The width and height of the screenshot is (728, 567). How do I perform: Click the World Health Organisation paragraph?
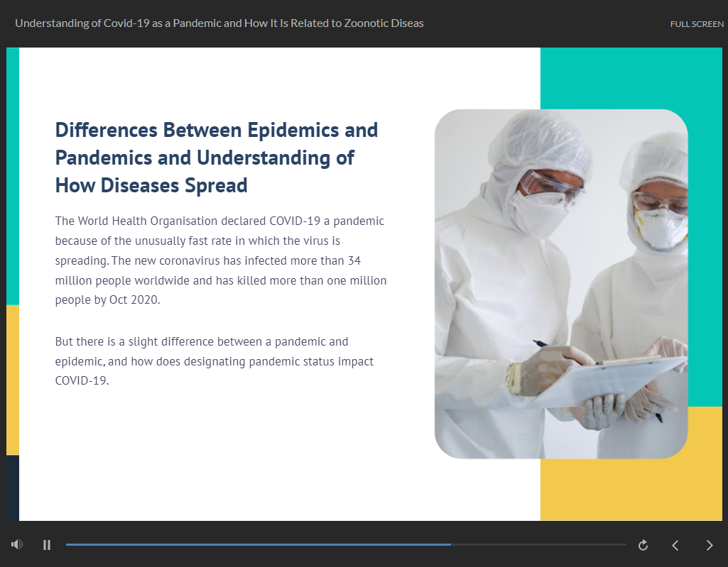(x=221, y=260)
